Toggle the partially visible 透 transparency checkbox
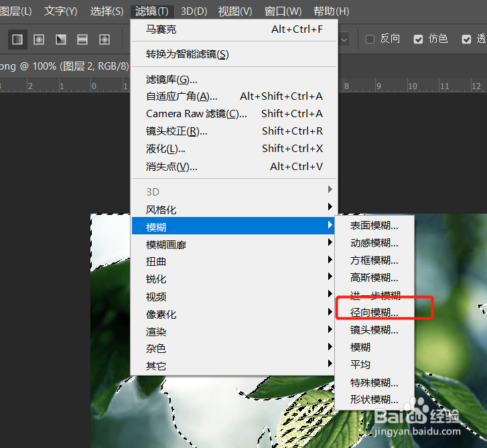Viewport: 487px width, 448px height. [466, 39]
